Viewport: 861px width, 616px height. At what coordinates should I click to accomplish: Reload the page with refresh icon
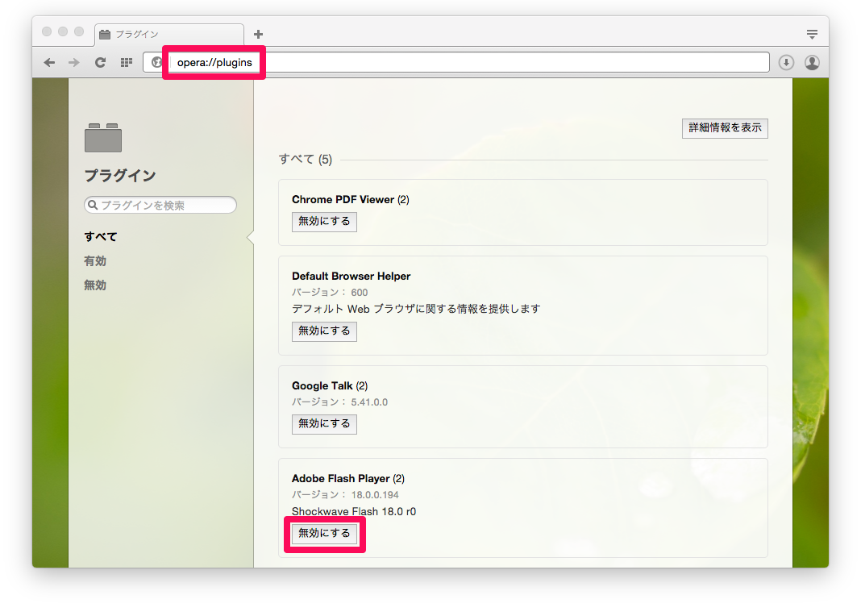[x=100, y=62]
